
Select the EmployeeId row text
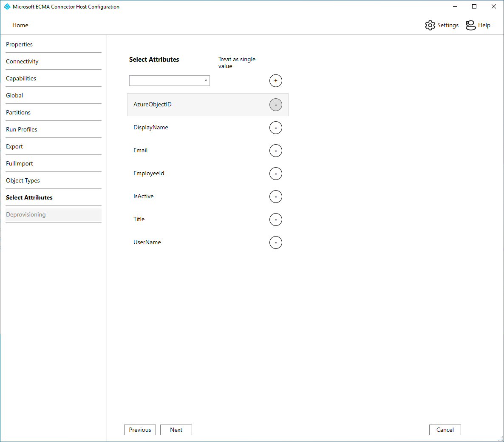pos(149,174)
